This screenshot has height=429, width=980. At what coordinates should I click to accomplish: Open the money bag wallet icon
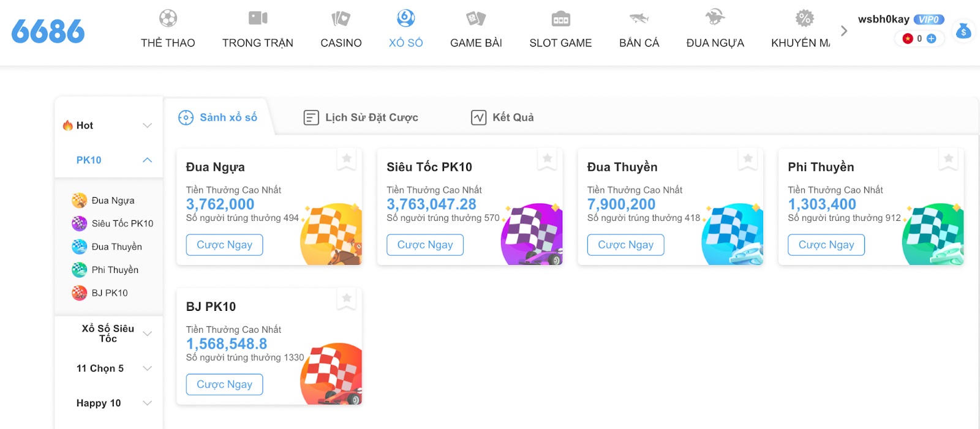pos(963,30)
